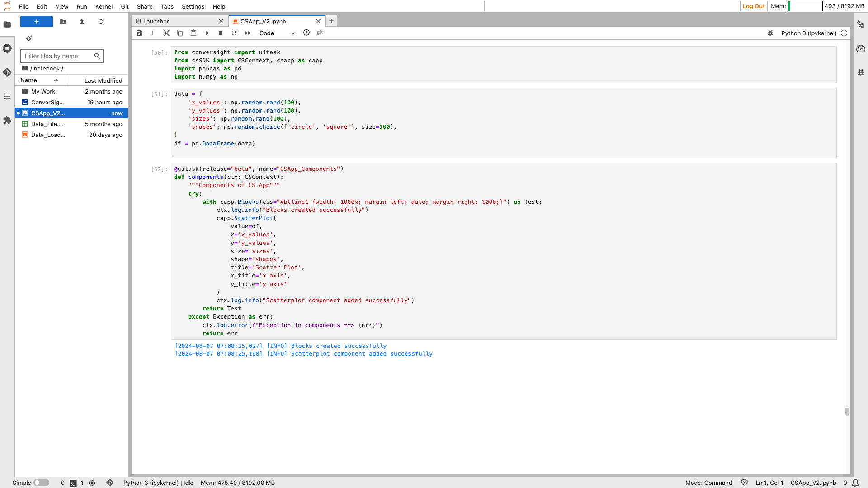Save the notebook with the disk icon

point(139,33)
